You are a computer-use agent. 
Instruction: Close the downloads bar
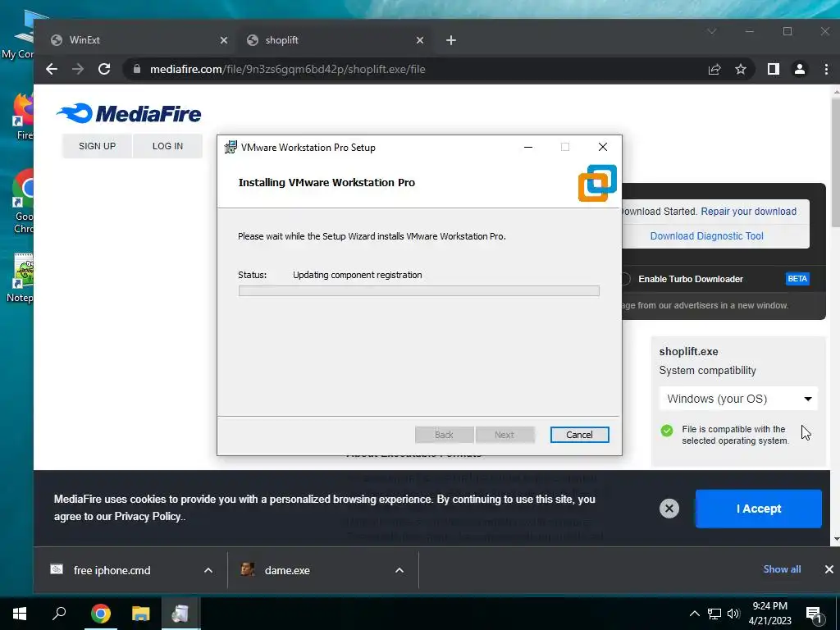(x=829, y=569)
